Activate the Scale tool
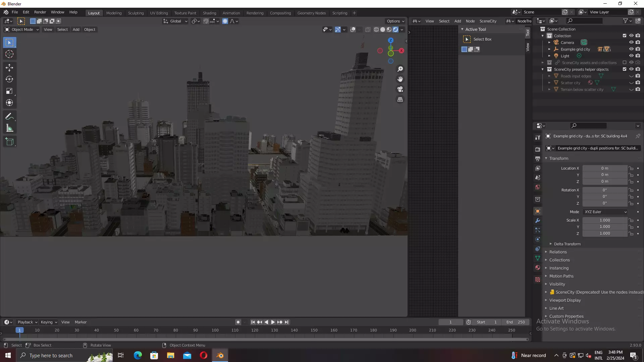 (9, 91)
